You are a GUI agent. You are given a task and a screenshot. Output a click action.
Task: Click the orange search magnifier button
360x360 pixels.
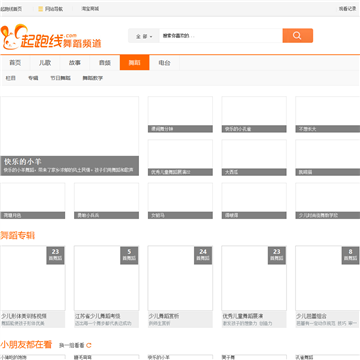[x=298, y=36]
